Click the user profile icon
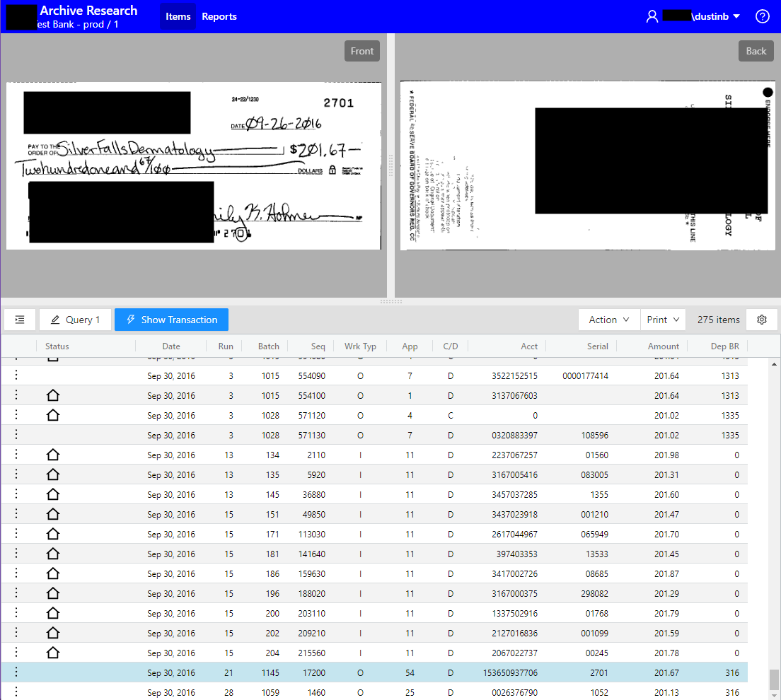Screen dimensions: 781x700 652,16
